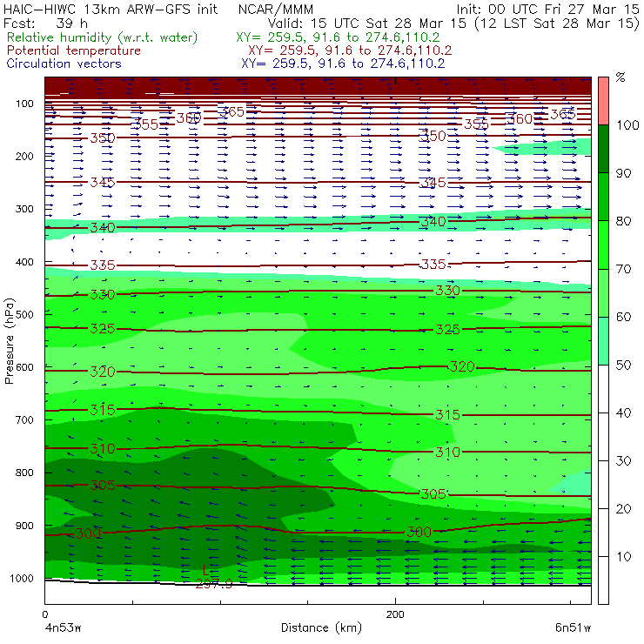Click the '(12 LST Sat 28 Mar 15)' local time text

(556, 23)
